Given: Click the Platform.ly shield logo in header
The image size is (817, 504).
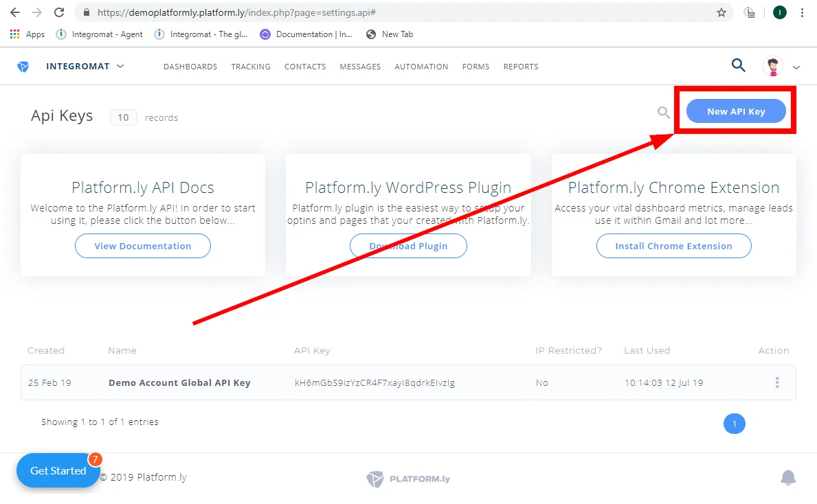Looking at the screenshot, I should 23,67.
